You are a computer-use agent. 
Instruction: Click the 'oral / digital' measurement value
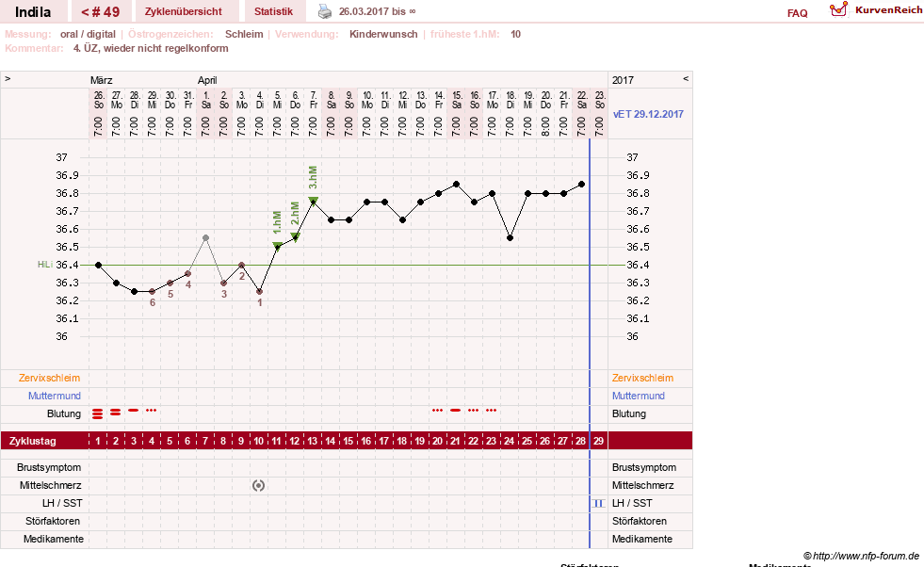(88, 34)
